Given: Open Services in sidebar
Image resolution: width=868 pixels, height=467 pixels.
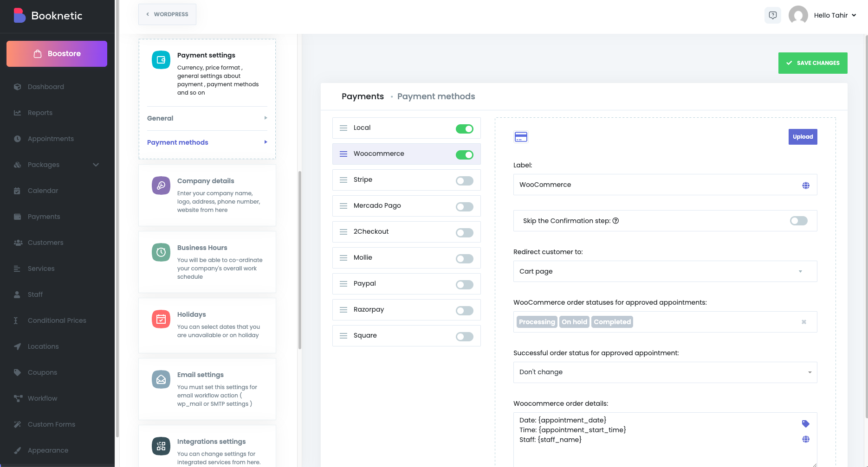Looking at the screenshot, I should pyautogui.click(x=41, y=269).
